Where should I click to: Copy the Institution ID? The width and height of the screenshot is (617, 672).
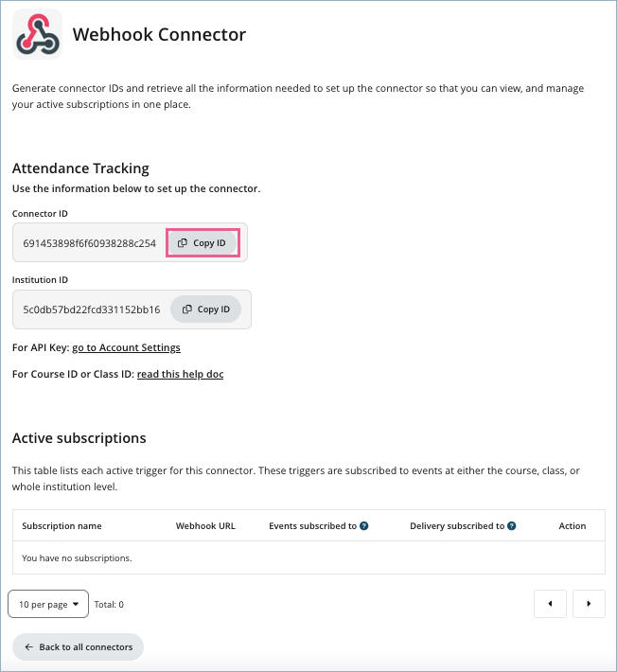206,309
